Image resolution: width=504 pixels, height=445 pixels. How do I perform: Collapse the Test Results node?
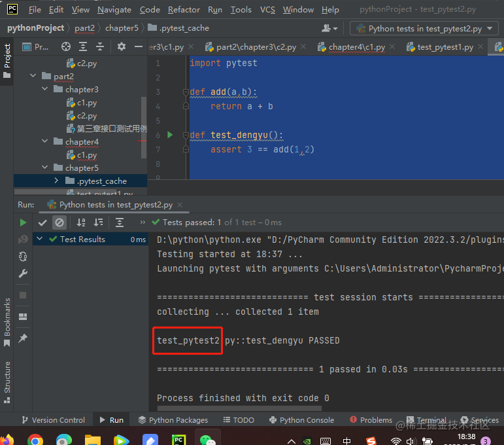tap(40, 240)
